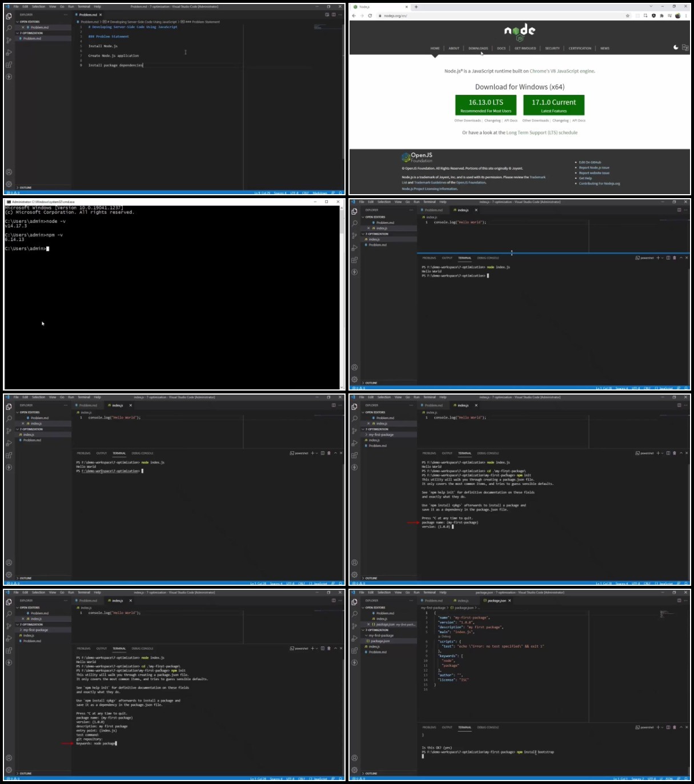The width and height of the screenshot is (694, 784).
Task: Open File menu in Problem.md VS Code window
Action: [16, 7]
